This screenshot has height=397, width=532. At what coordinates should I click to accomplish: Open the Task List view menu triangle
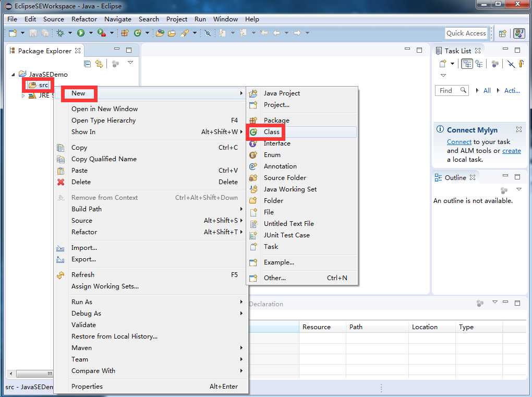tap(443, 75)
